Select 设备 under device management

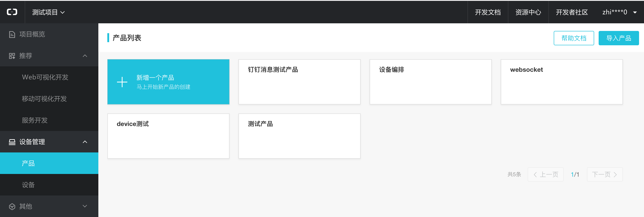point(28,185)
